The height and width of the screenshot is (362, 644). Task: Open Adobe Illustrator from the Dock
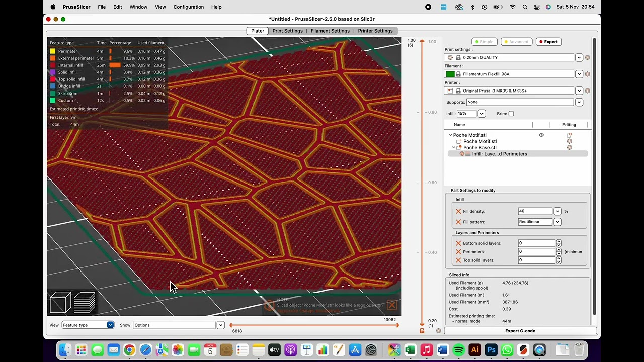(x=474, y=350)
